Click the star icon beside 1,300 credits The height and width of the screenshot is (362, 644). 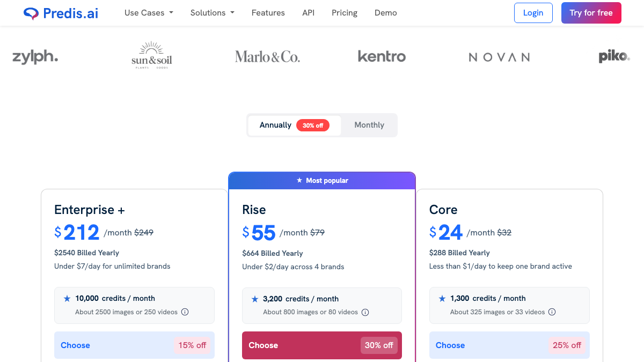442,298
